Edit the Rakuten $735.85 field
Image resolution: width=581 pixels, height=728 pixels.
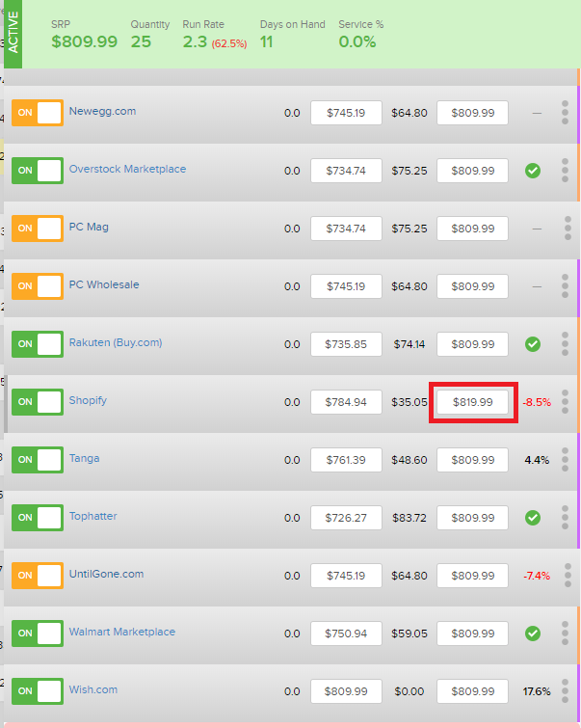[346, 344]
